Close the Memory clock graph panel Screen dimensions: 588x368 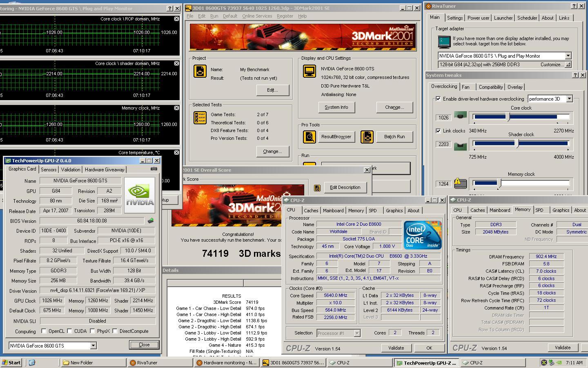(x=176, y=108)
